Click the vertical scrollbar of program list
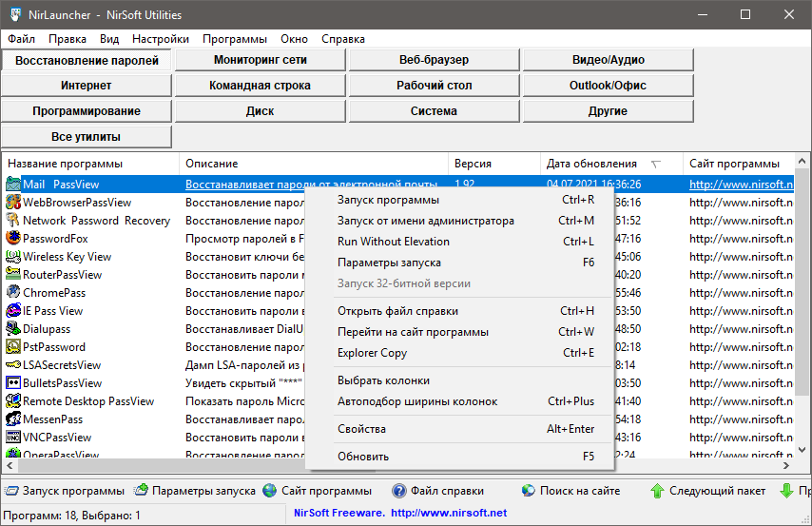The height and width of the screenshot is (526, 812). point(803,314)
